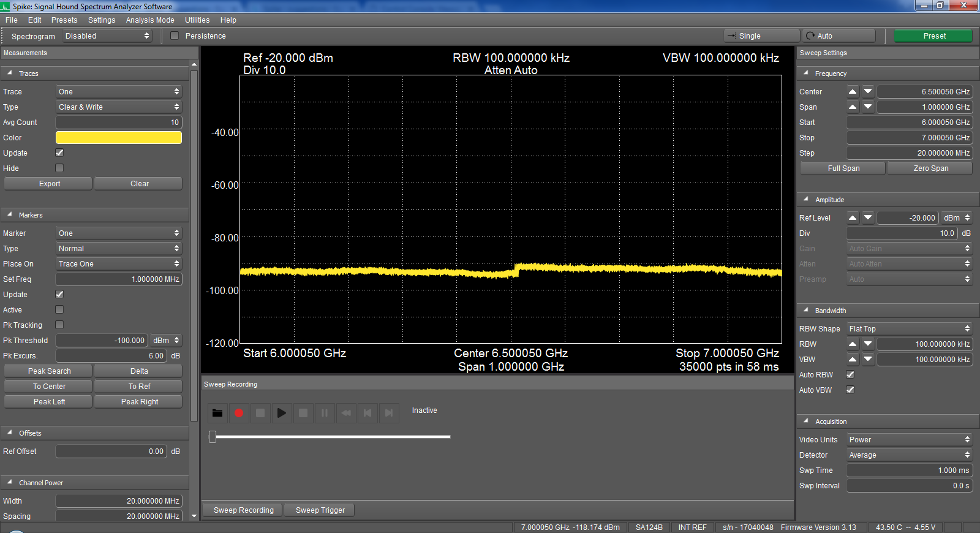This screenshot has width=980, height=533.
Task: Raise Ref Level with up arrow
Action: pyautogui.click(x=853, y=217)
